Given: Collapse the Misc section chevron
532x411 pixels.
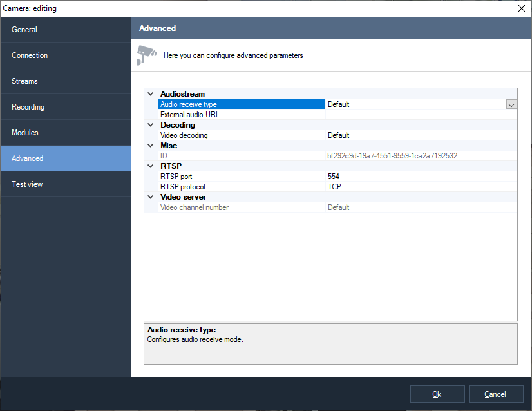Looking at the screenshot, I should pyautogui.click(x=151, y=146).
